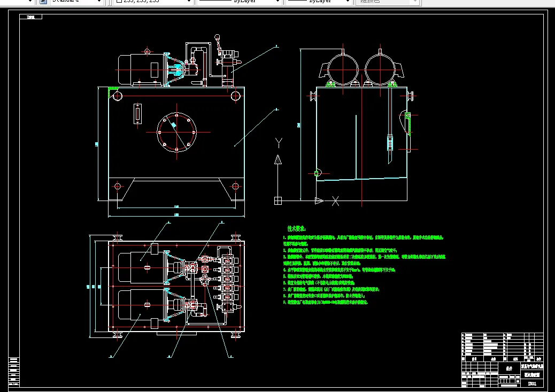Open the Standard text style dropdown
Screen dimensions: 555x392
[x=99, y=2]
